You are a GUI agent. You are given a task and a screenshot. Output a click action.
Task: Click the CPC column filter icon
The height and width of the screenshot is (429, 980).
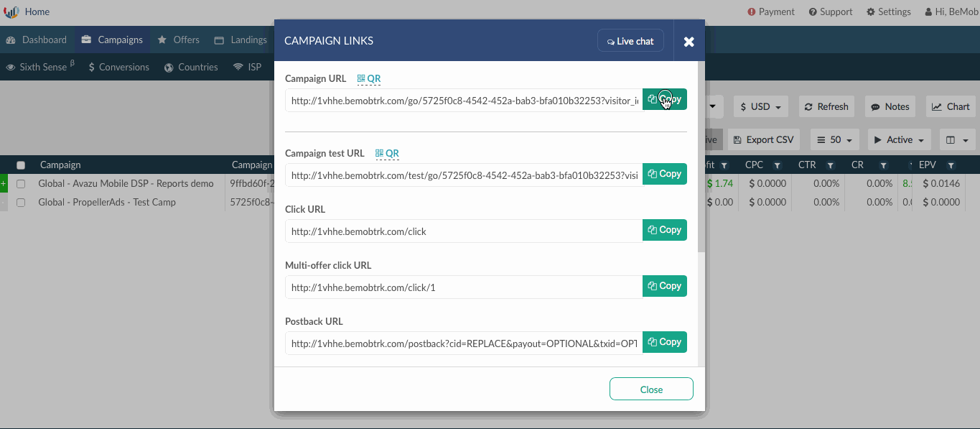pyautogui.click(x=777, y=165)
